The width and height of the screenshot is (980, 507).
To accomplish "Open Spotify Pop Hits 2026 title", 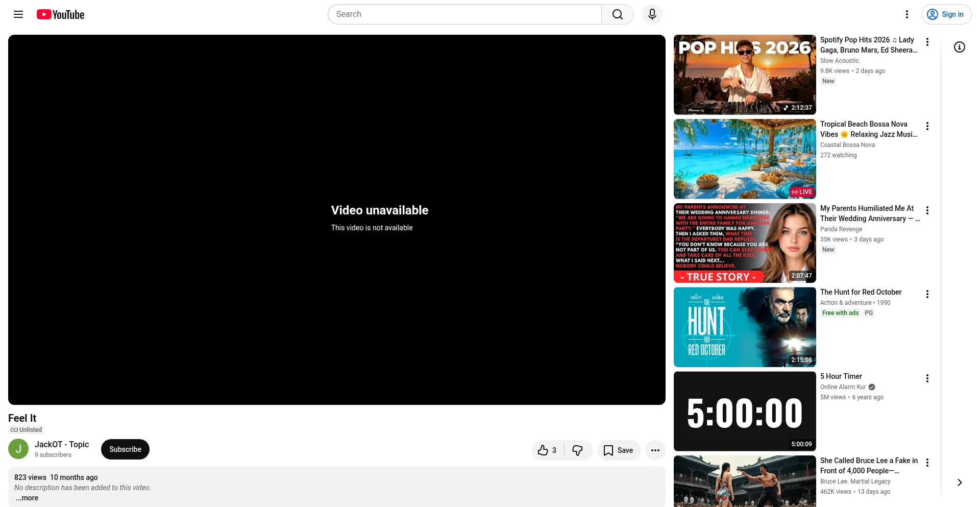I will point(869,45).
